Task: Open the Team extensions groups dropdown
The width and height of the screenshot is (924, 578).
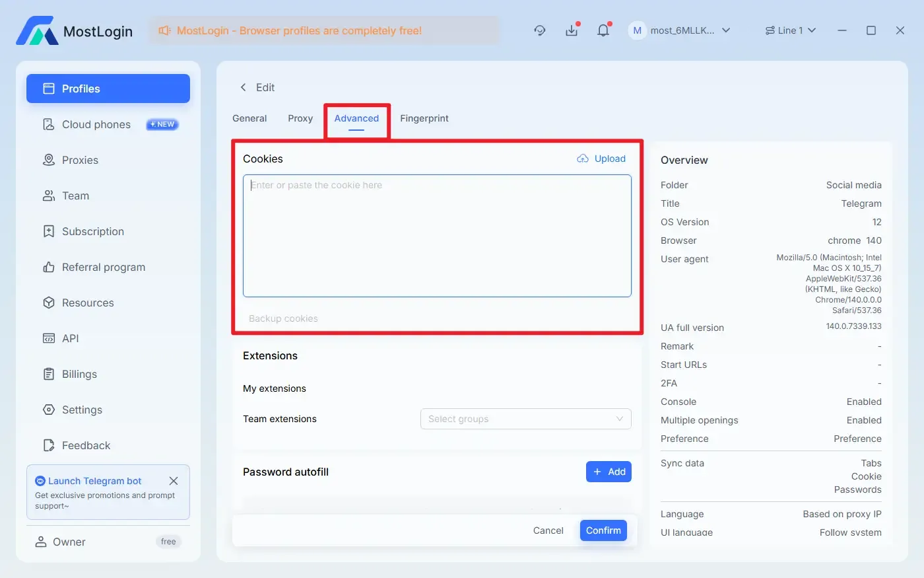Action: pos(525,419)
